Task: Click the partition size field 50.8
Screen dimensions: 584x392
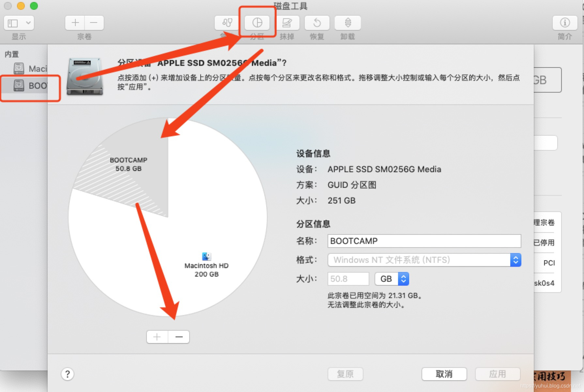Action: tap(348, 279)
